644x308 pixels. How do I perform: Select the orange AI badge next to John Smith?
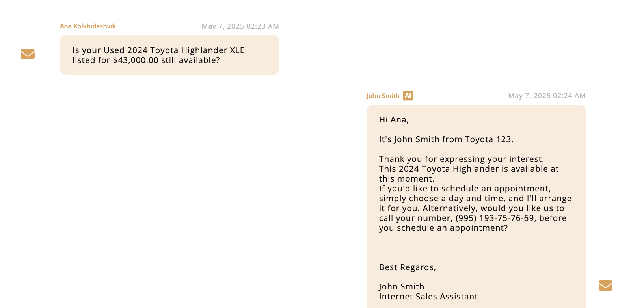[408, 95]
